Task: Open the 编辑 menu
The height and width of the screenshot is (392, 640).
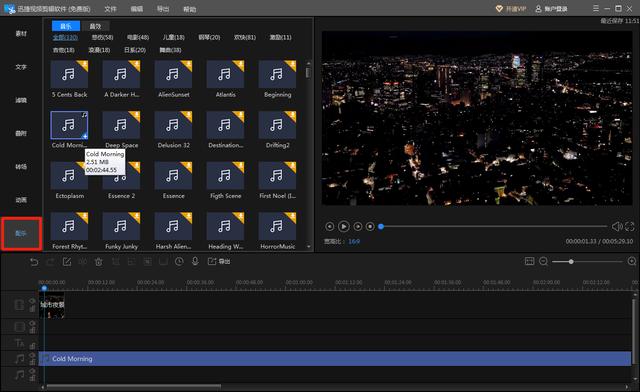Action: (137, 9)
